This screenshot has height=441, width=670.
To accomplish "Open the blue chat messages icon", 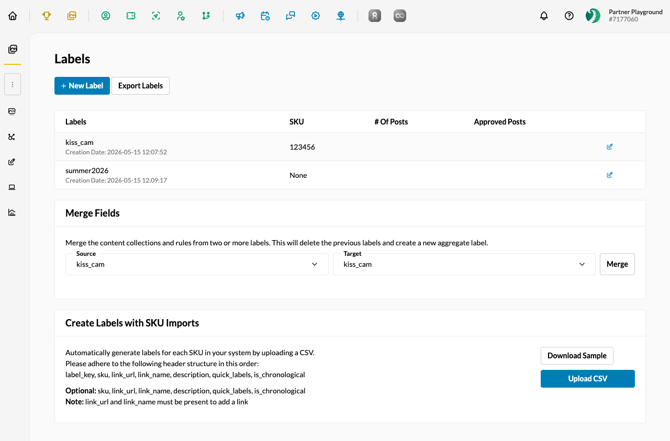I will pyautogui.click(x=291, y=16).
